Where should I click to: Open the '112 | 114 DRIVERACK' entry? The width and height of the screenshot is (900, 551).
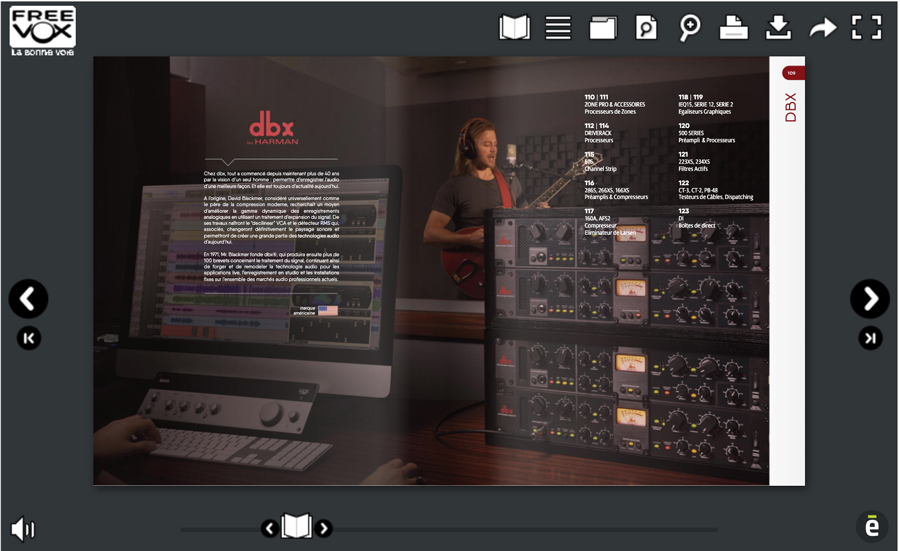pyautogui.click(x=599, y=133)
